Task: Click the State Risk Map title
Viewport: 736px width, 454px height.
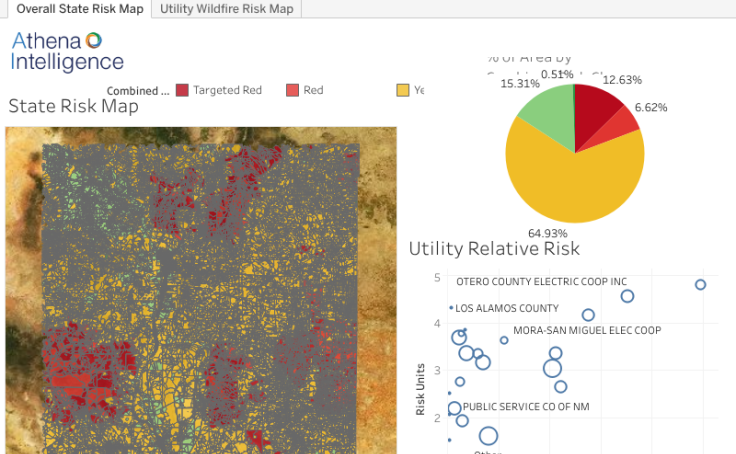Action: (73, 106)
